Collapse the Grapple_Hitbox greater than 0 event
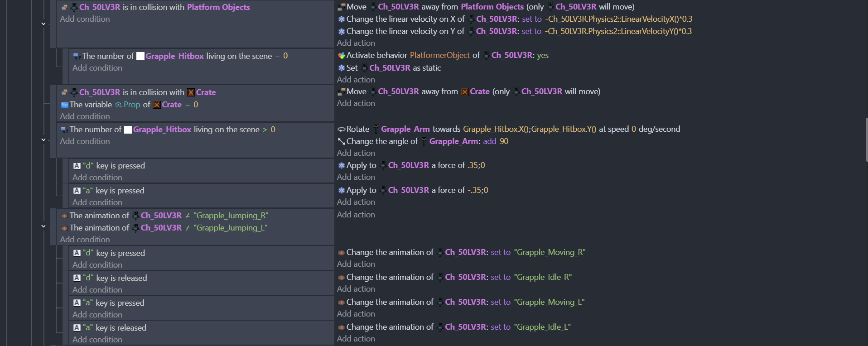 click(43, 139)
